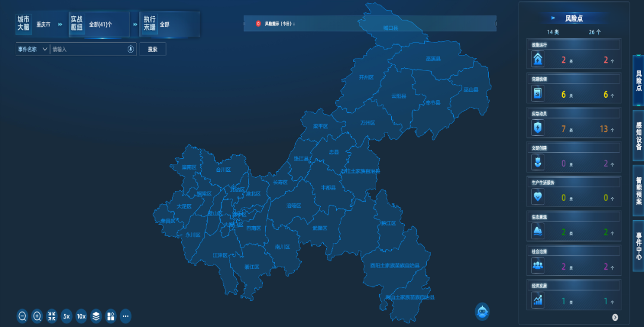Select 巫山县 district on the map
This screenshot has height=327, width=644.
[x=470, y=90]
